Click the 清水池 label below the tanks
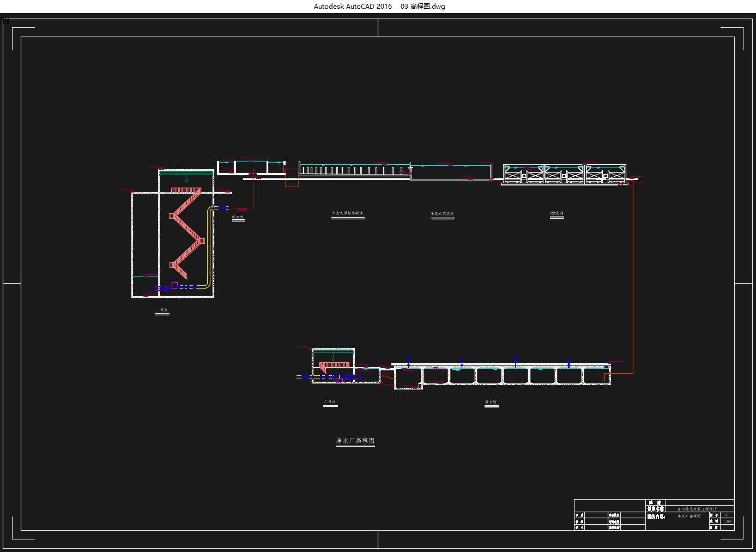Viewport: 756px width, 552px height. 491,403
